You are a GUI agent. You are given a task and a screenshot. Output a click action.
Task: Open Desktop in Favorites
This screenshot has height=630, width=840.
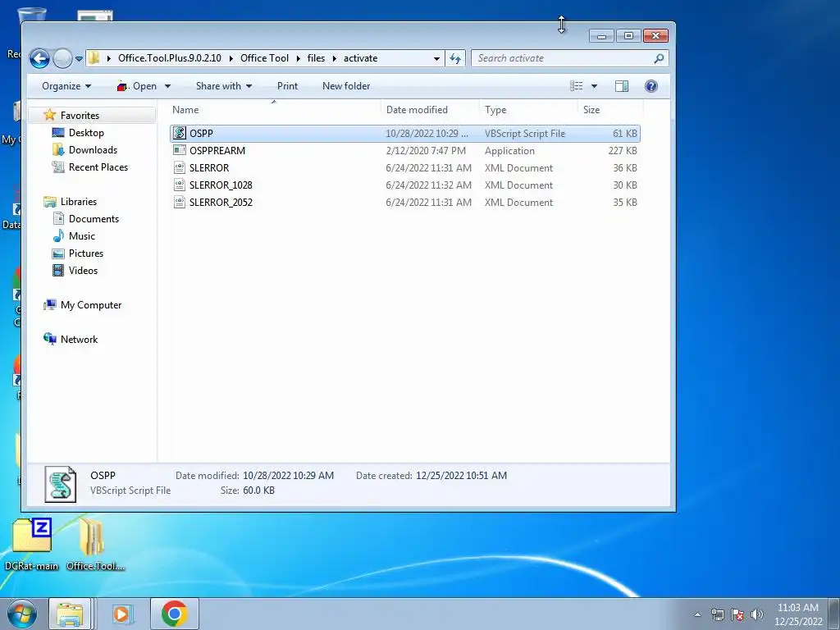click(x=85, y=132)
